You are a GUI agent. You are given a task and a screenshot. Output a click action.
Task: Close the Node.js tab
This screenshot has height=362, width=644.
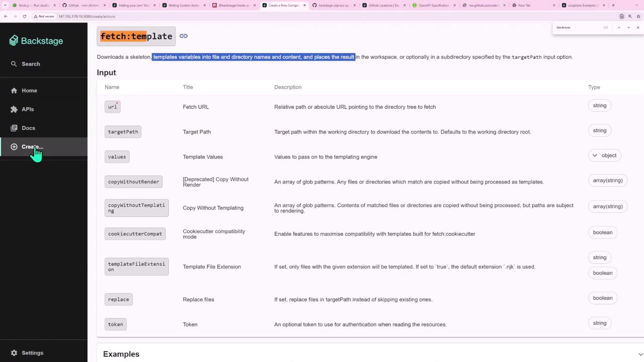pos(54,6)
